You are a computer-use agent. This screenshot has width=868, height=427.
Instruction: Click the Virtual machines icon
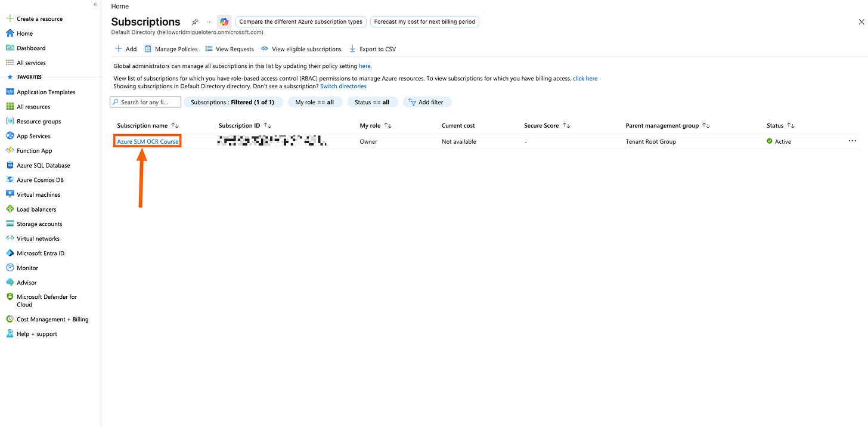[x=10, y=194]
